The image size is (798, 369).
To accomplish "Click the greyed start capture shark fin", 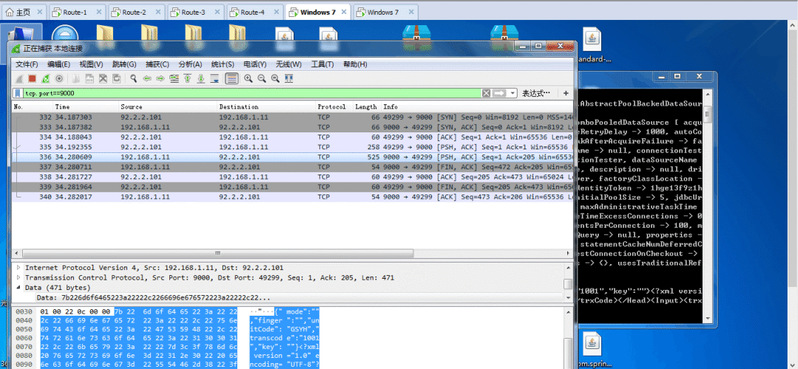I will (19, 79).
